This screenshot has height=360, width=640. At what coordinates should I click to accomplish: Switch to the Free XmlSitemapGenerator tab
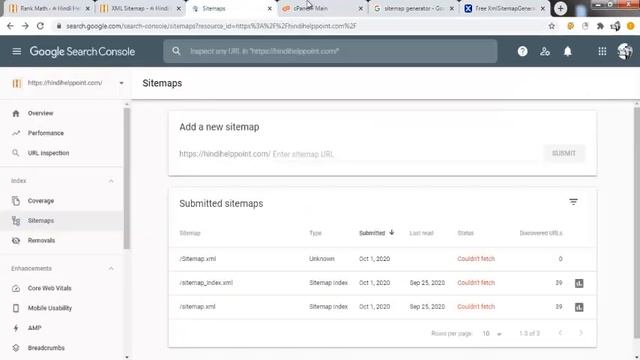pyautogui.click(x=504, y=8)
